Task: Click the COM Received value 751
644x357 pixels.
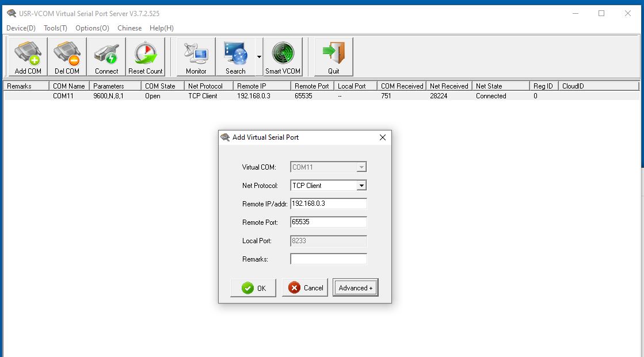Action: point(386,96)
